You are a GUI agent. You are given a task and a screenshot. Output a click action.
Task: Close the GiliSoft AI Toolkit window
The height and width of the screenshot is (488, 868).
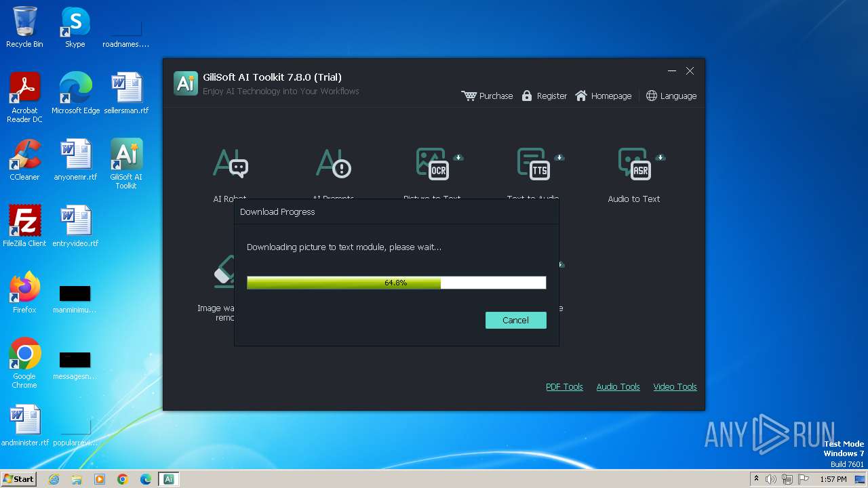[690, 70]
